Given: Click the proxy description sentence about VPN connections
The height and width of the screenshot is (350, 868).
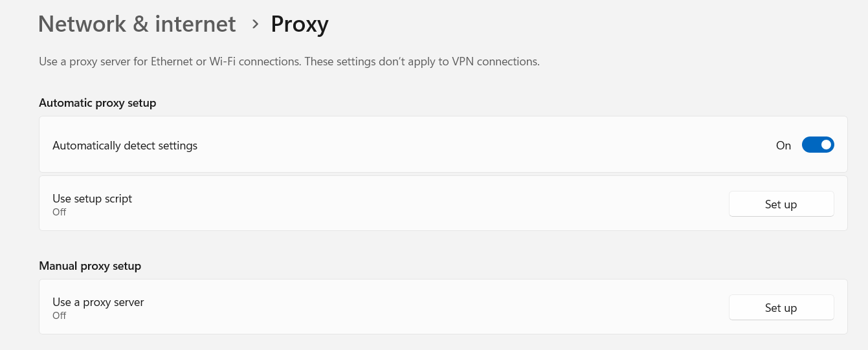Looking at the screenshot, I should tap(289, 62).
